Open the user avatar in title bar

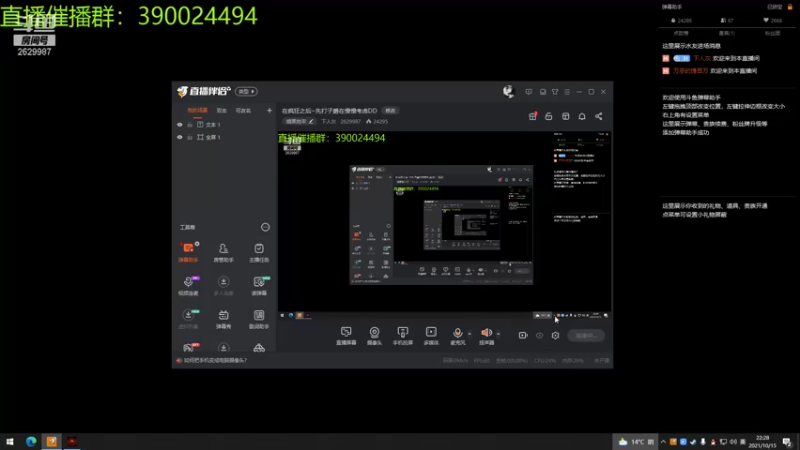[508, 91]
